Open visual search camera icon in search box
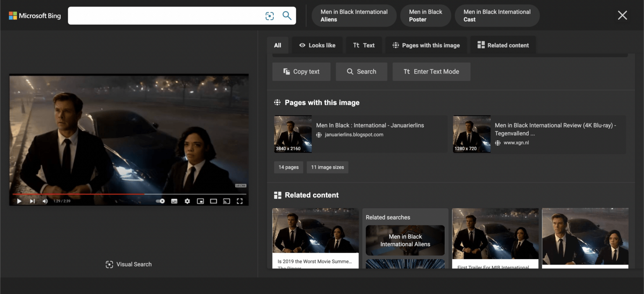This screenshot has height=294, width=644. [x=270, y=16]
